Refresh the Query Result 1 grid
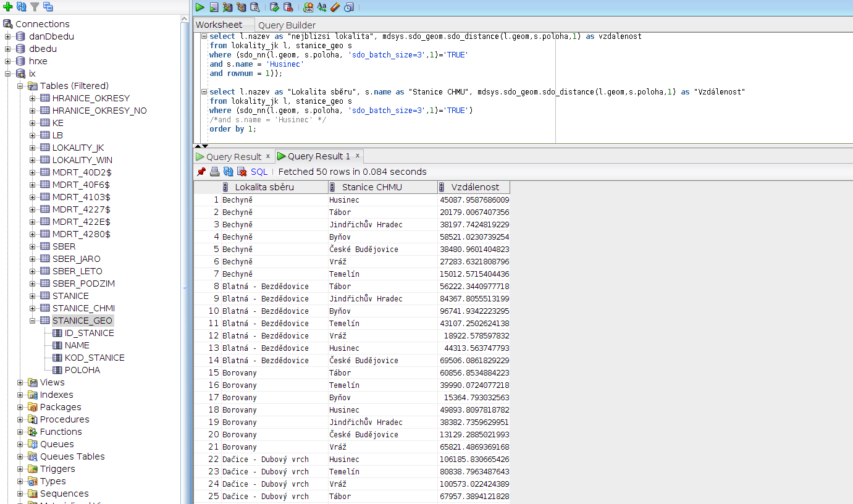 [228, 172]
